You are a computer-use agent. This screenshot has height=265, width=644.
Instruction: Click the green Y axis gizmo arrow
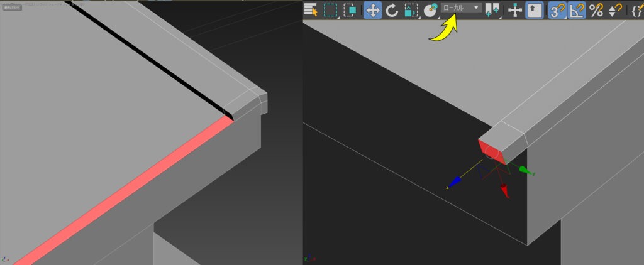pyautogui.click(x=526, y=170)
